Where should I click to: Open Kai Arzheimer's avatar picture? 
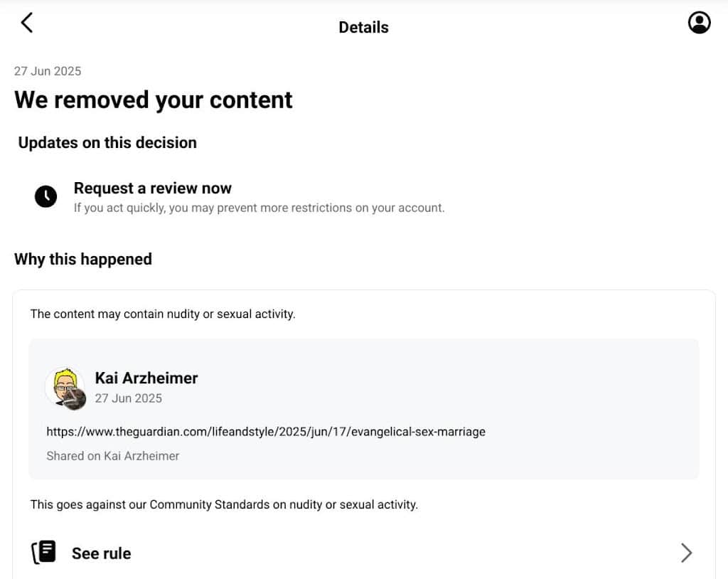click(x=65, y=388)
